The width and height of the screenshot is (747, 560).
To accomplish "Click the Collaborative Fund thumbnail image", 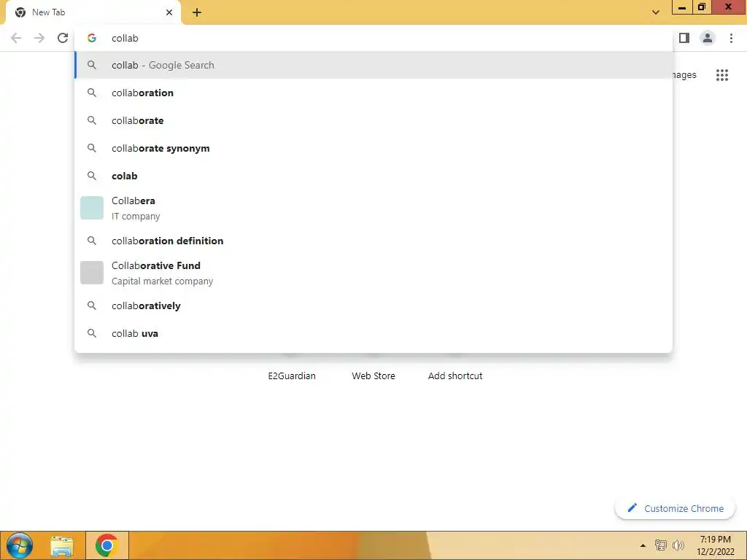I will click(x=92, y=273).
